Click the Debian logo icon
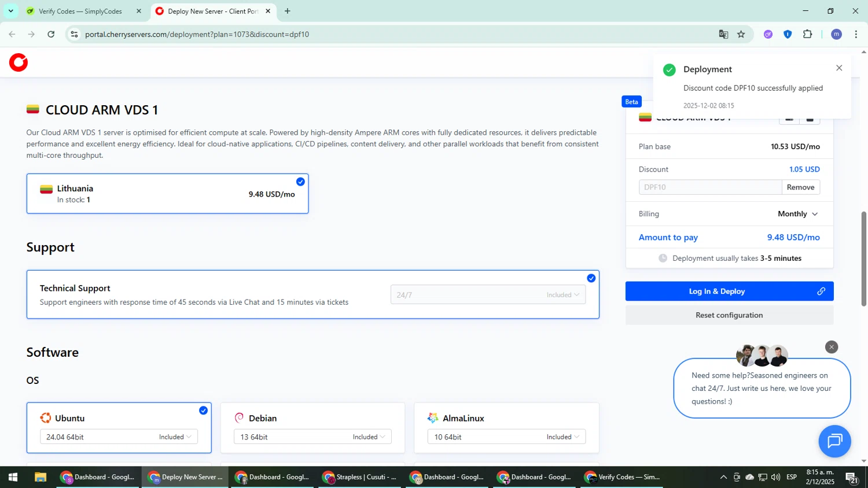The image size is (868, 488). (x=239, y=418)
